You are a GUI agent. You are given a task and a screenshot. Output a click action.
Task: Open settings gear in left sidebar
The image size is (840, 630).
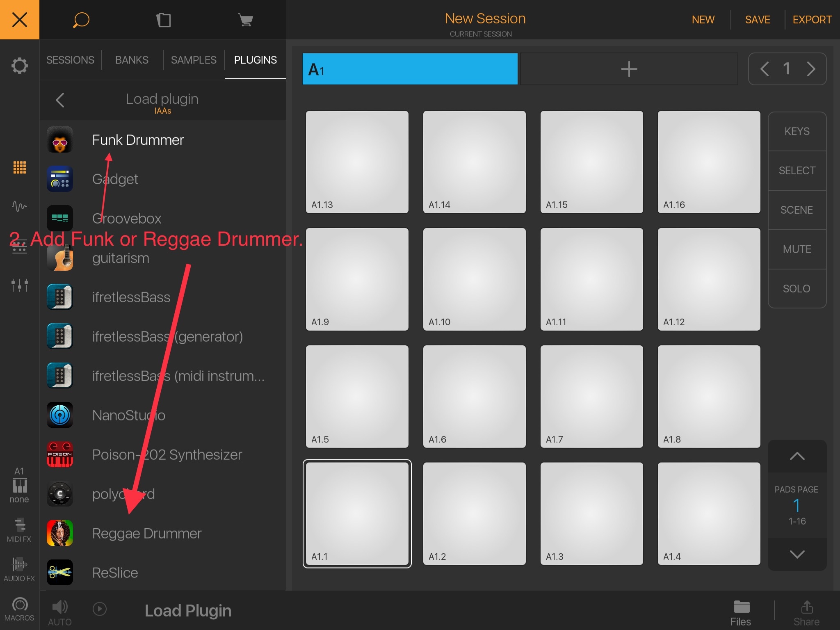pos(20,66)
